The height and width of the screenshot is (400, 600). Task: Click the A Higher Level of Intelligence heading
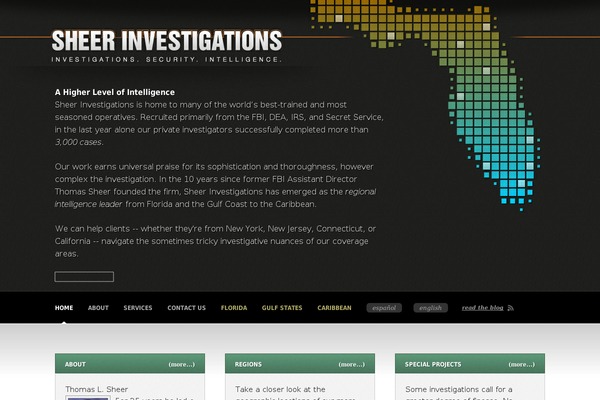[115, 92]
